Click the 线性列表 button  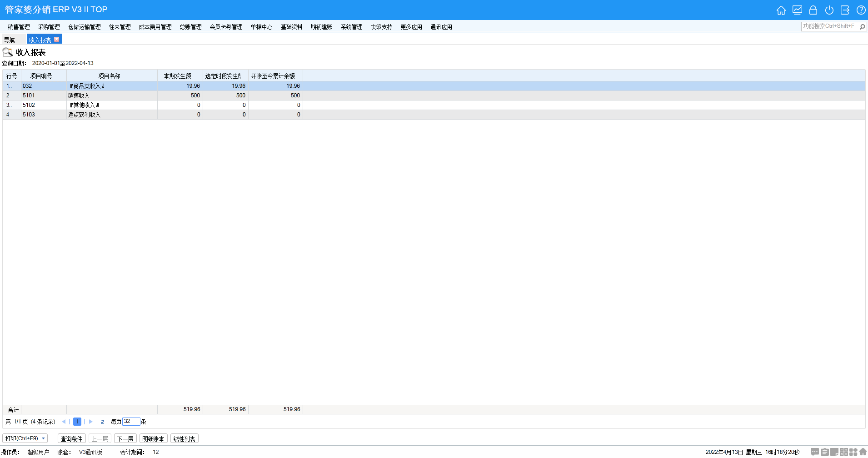point(184,438)
